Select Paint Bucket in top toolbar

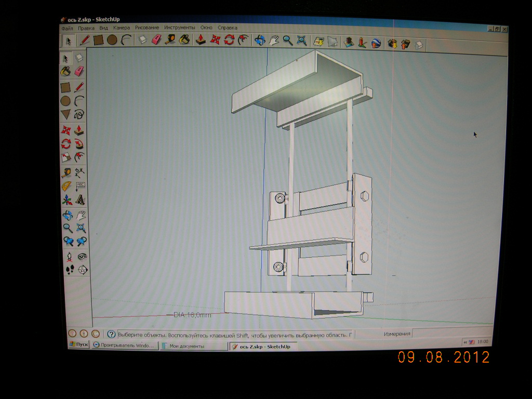click(184, 40)
